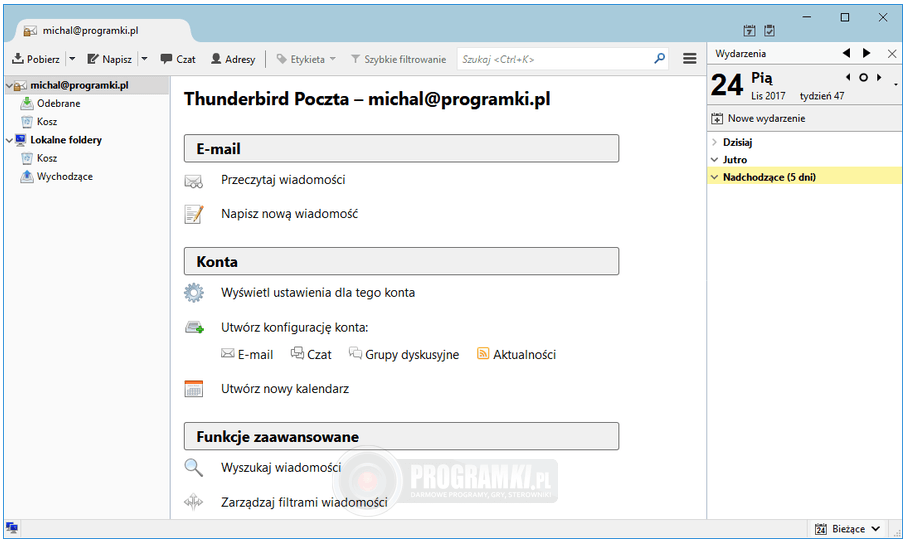This screenshot has width=905, height=543.
Task: Go to previous day in mini calendar
Action: tap(848, 77)
